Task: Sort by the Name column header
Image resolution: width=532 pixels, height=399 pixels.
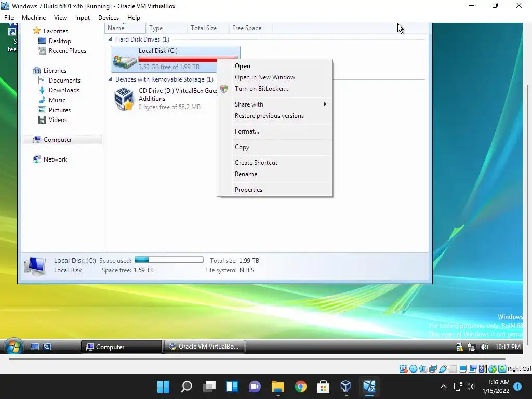Action: tap(125, 28)
